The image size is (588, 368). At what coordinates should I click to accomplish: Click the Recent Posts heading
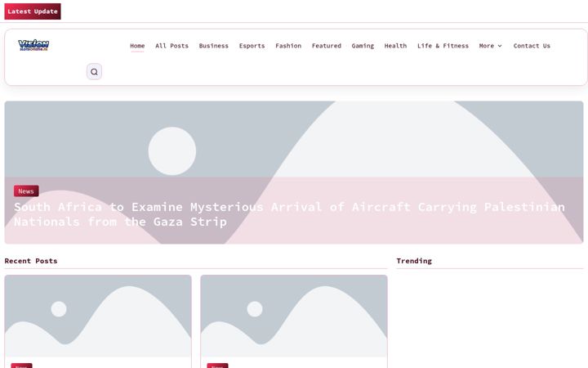31,261
